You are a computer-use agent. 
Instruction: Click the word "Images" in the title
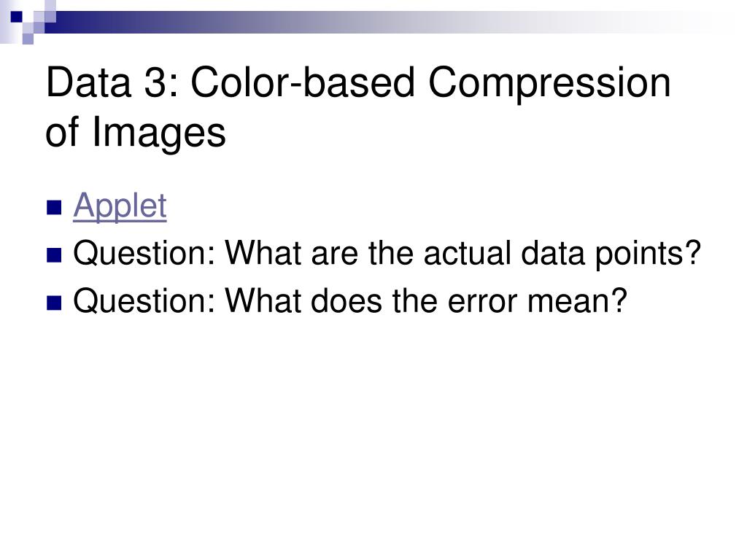(x=158, y=133)
